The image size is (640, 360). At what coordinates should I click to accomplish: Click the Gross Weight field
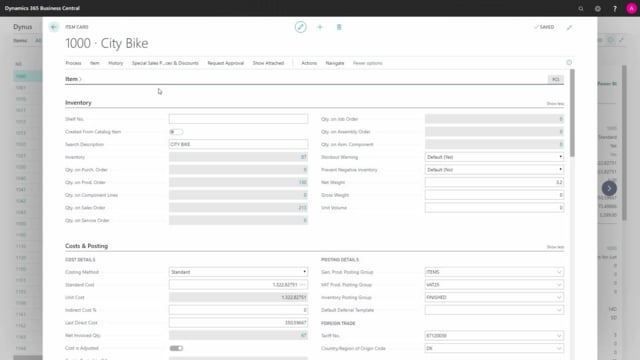coord(494,195)
